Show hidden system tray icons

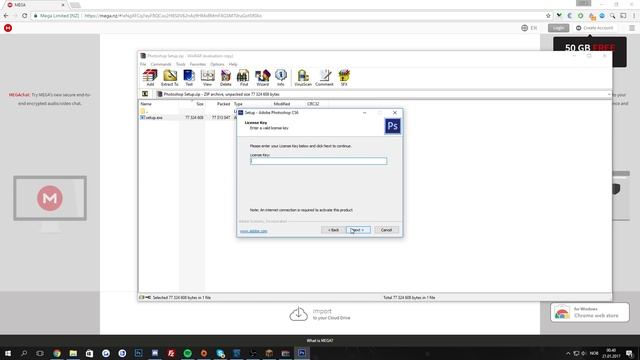click(x=568, y=353)
